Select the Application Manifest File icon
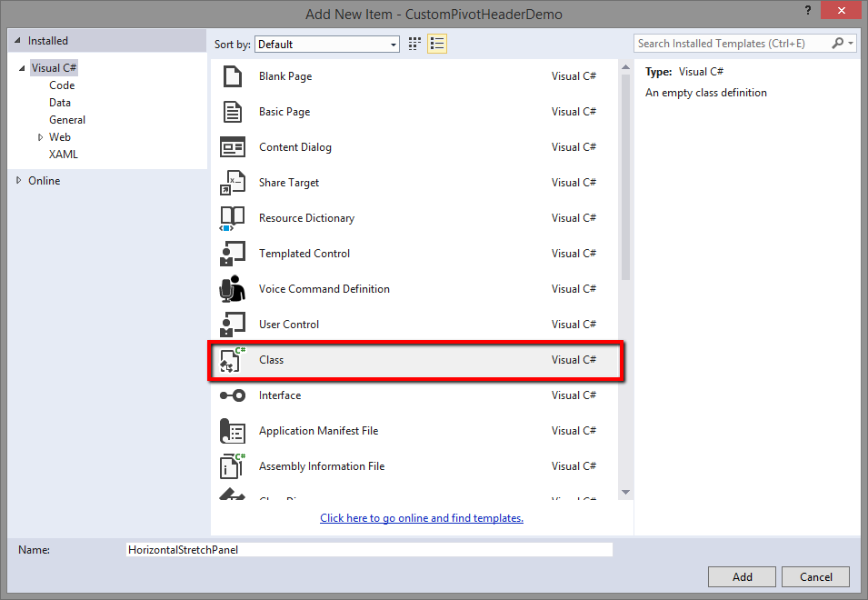868x600 pixels. (x=232, y=431)
